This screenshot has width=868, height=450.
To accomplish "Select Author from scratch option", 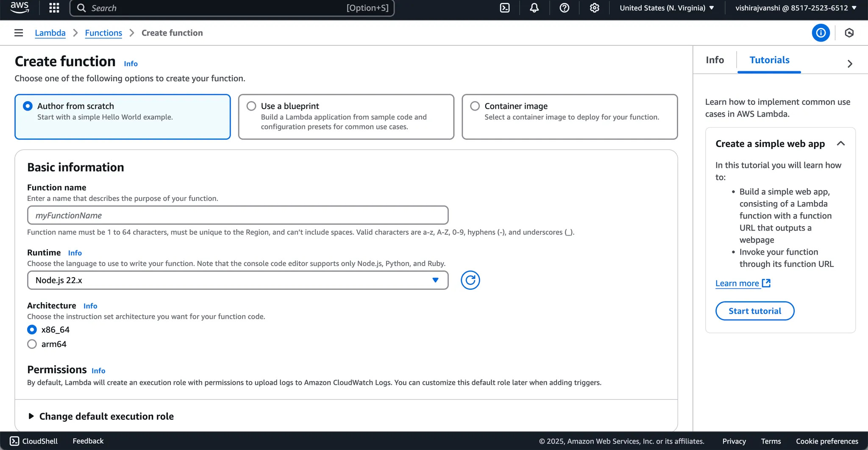I will (x=122, y=117).
